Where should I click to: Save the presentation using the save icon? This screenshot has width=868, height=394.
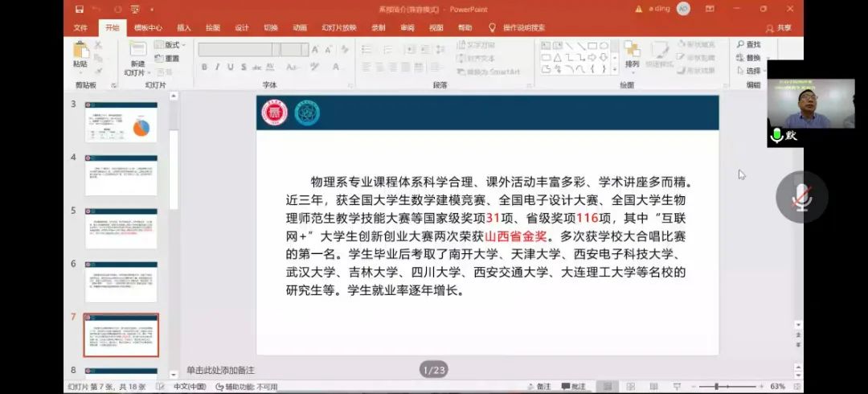[x=79, y=9]
